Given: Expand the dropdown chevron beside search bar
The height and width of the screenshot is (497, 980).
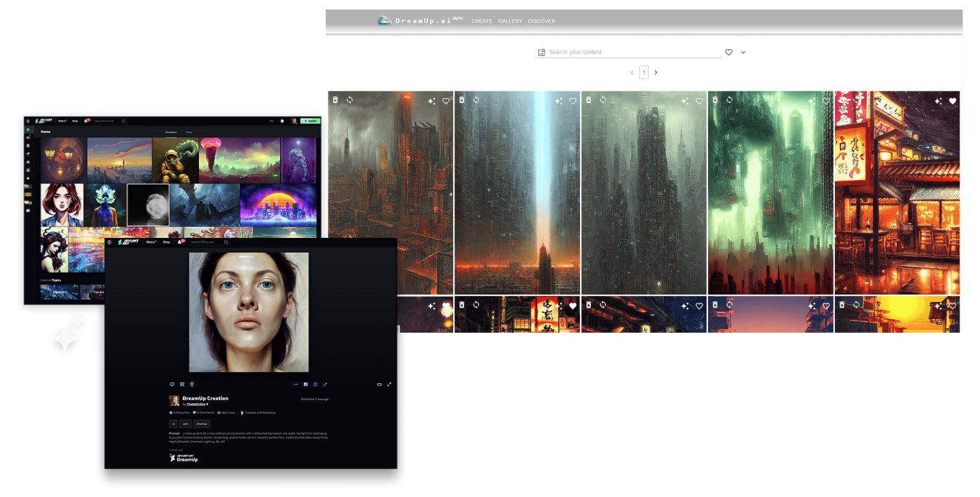Looking at the screenshot, I should pos(743,52).
